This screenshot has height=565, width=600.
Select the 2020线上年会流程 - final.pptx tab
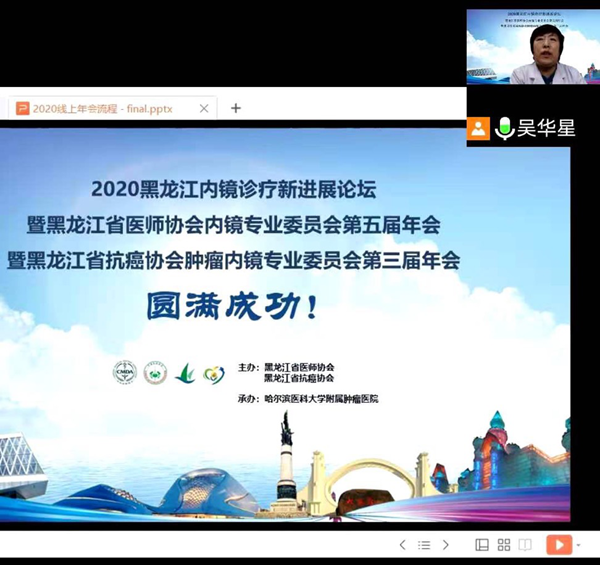click(x=112, y=109)
